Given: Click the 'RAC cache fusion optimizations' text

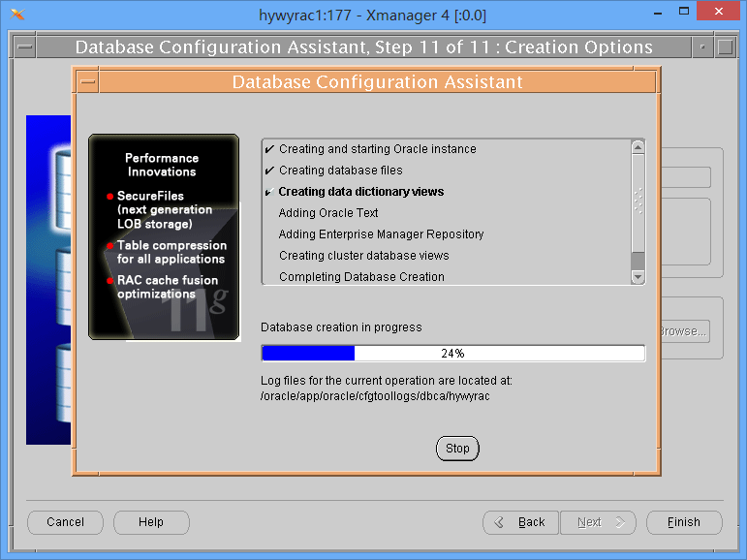Looking at the screenshot, I should [x=168, y=287].
